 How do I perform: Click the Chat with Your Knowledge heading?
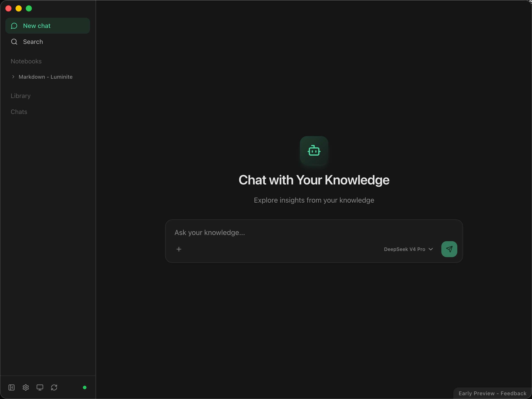(x=314, y=180)
